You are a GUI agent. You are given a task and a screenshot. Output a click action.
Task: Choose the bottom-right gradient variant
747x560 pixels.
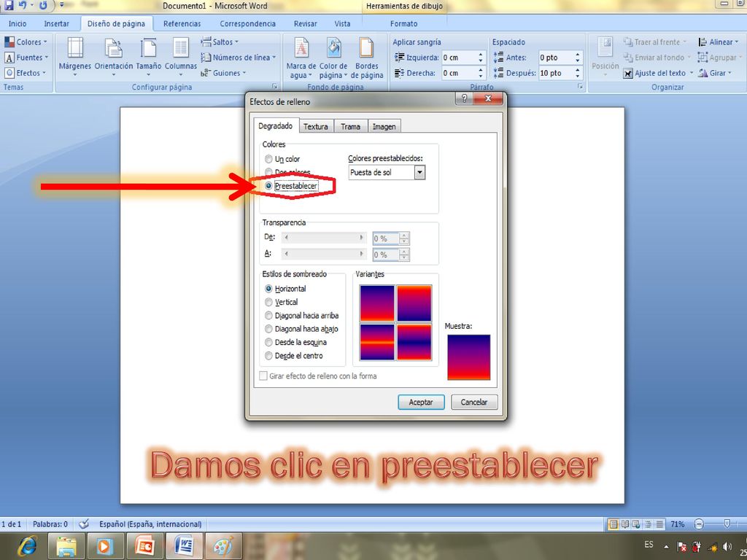[414, 342]
